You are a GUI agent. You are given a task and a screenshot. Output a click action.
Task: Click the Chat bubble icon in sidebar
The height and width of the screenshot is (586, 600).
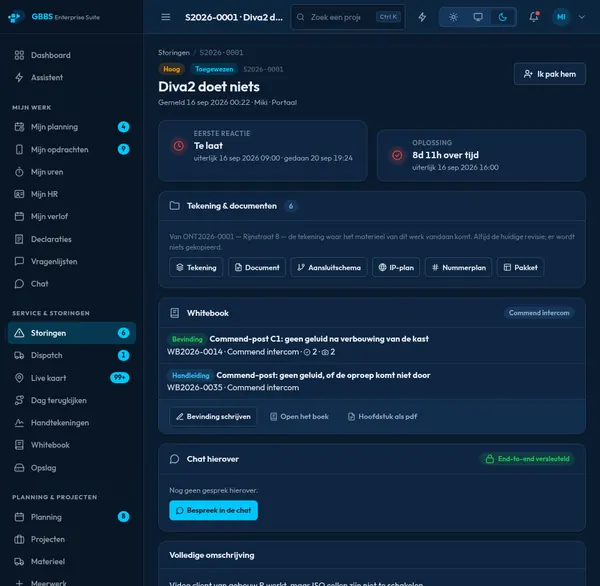pyautogui.click(x=19, y=284)
